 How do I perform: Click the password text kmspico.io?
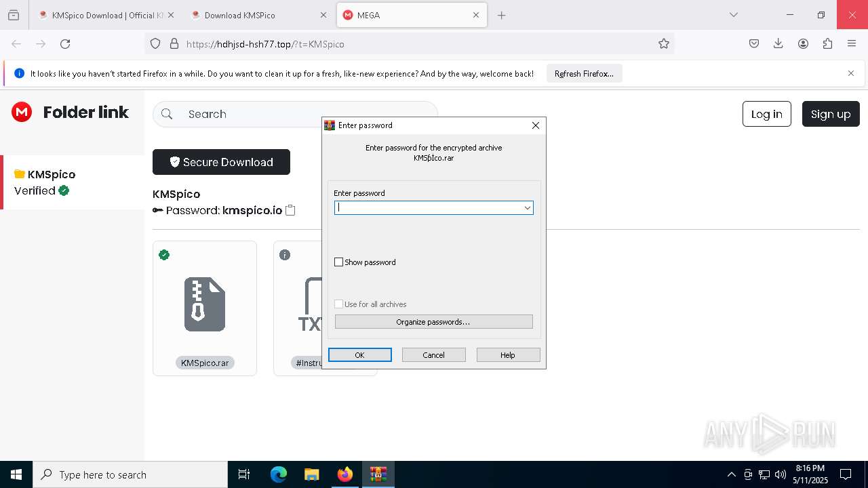[252, 210]
